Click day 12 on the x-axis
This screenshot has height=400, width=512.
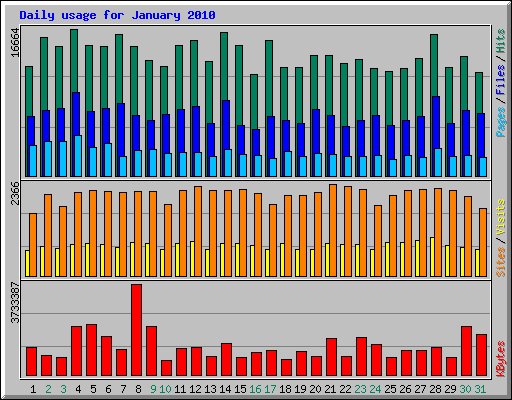tap(195, 389)
